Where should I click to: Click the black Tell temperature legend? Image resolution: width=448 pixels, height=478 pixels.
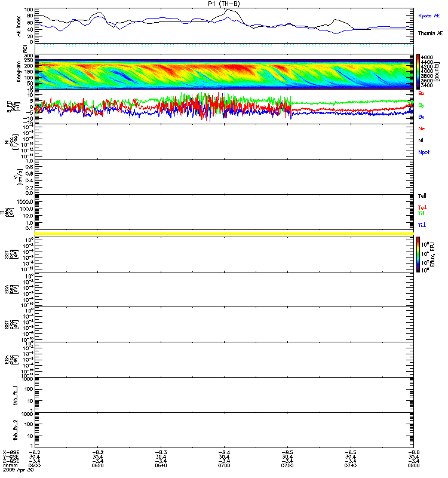click(422, 196)
